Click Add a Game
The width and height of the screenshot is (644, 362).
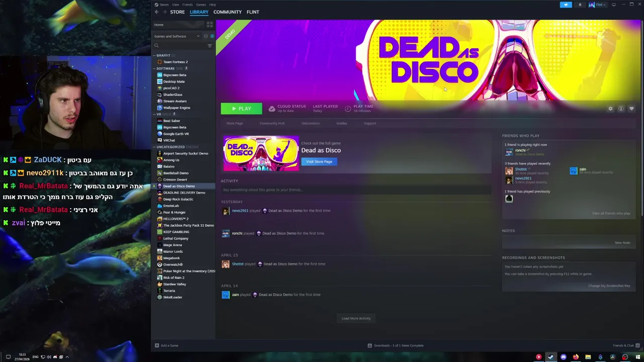(167, 345)
